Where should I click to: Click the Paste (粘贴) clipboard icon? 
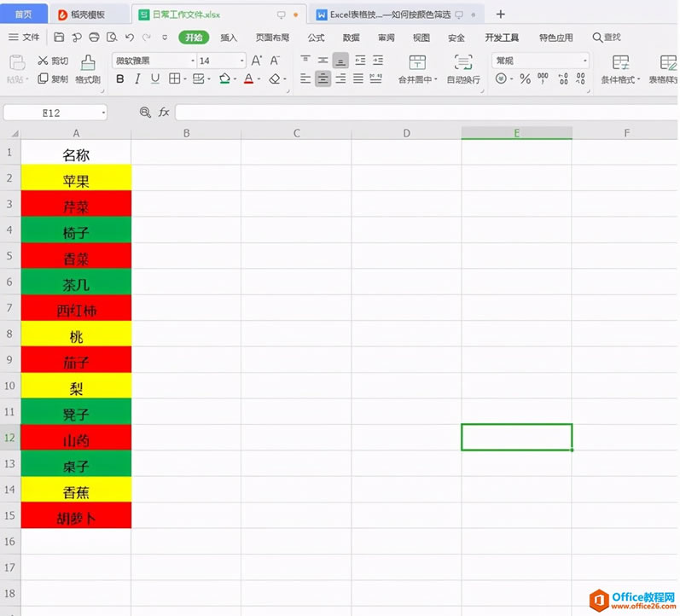[17, 63]
